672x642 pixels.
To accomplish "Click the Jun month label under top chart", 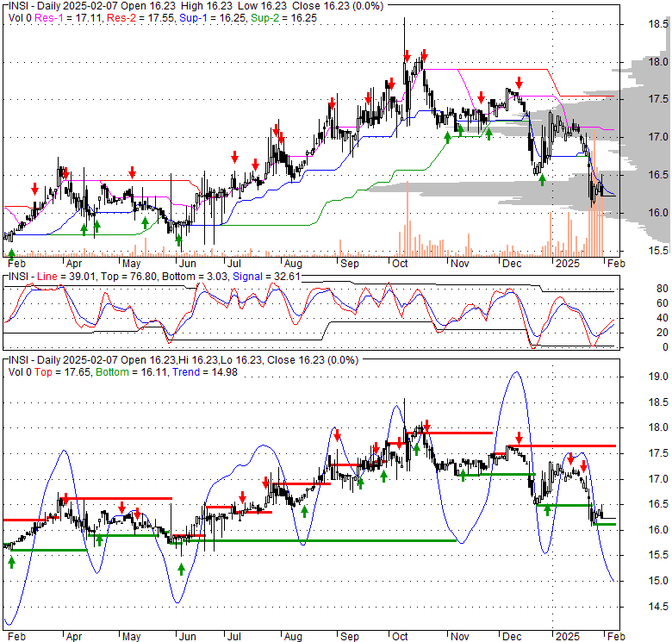I will pos(187,264).
